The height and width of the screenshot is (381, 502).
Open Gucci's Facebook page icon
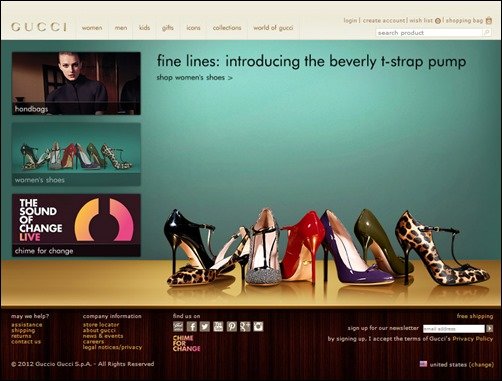(x=191, y=326)
